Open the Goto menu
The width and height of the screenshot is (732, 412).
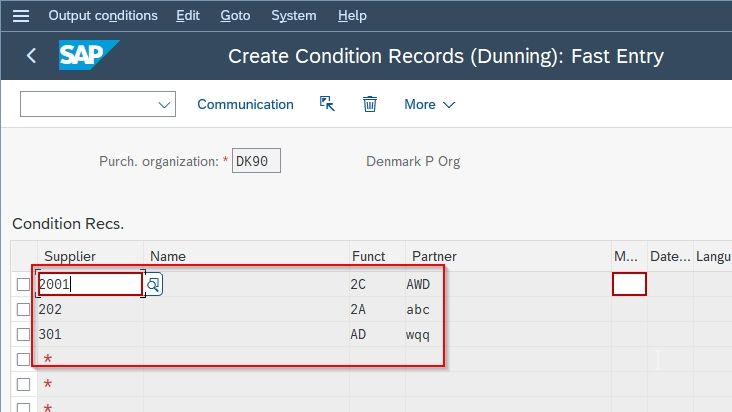tap(235, 15)
